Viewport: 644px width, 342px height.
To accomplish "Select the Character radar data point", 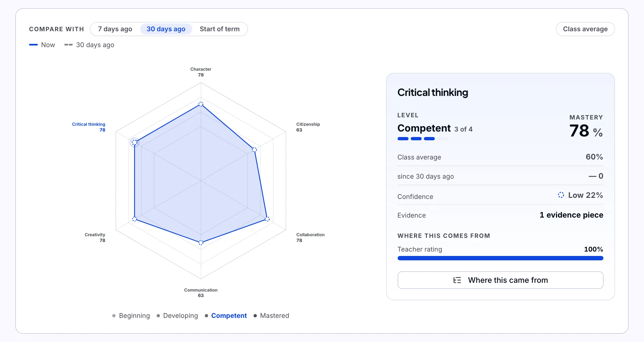I will coord(201,104).
